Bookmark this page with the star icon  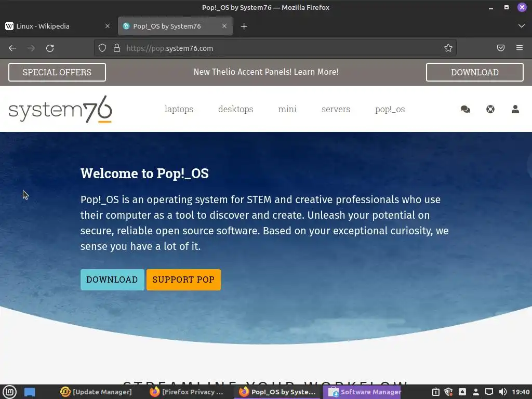coord(448,48)
